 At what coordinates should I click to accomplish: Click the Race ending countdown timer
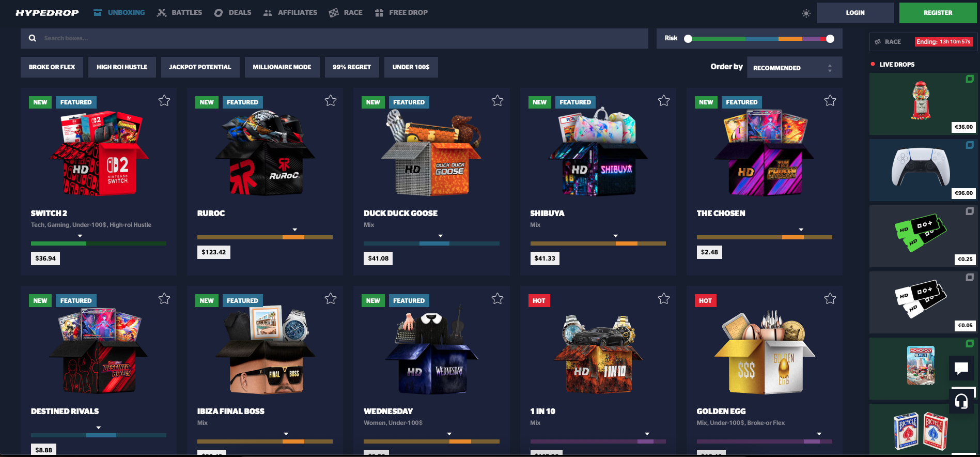coord(944,42)
